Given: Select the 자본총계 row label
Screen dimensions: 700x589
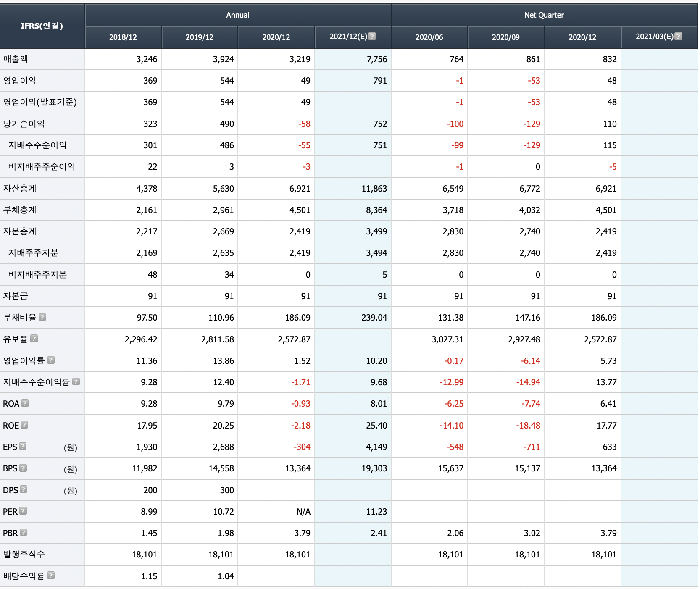Looking at the screenshot, I should coord(20,231).
